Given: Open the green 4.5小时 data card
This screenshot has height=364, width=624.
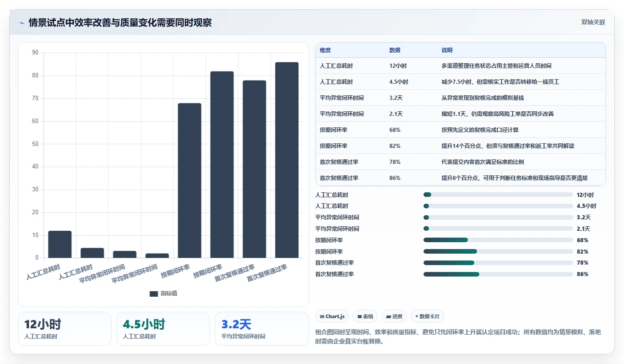Looking at the screenshot, I should click(x=163, y=329).
